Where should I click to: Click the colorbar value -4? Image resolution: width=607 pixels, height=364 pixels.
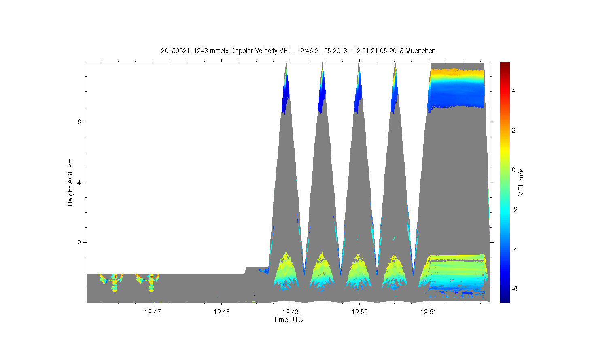pyautogui.click(x=514, y=249)
